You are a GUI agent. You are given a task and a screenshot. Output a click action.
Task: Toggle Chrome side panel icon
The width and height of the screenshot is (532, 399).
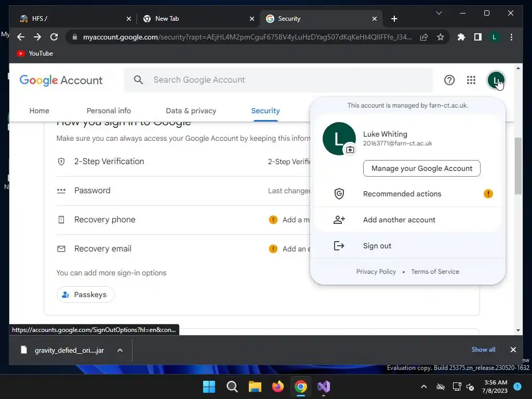tap(478, 37)
